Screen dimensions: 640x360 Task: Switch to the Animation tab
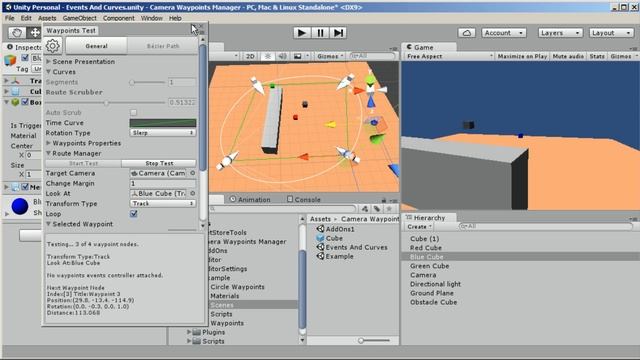(250, 200)
